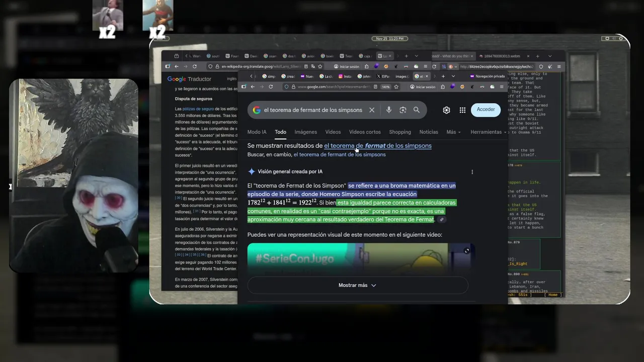Click translate icon in Wikipedia window address bar
This screenshot has height=362, width=644.
(313, 66)
